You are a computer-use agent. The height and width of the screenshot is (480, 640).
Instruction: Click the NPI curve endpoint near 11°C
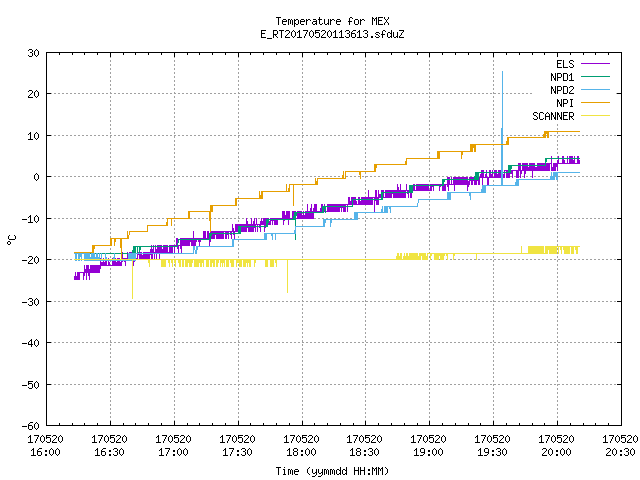(x=579, y=132)
